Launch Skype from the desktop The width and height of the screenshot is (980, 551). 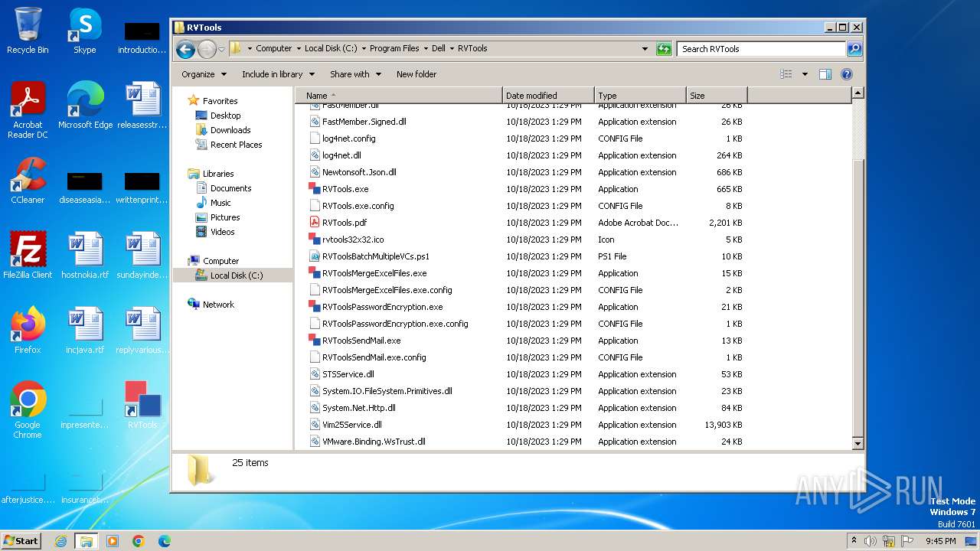click(85, 31)
